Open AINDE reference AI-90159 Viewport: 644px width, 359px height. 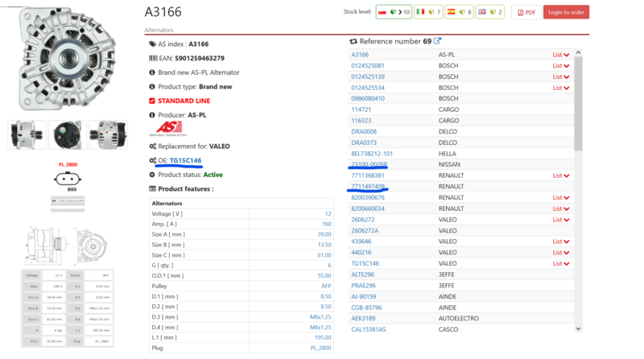pos(364,296)
